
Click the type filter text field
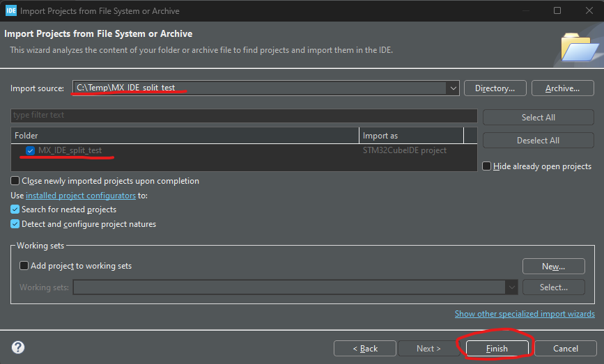point(244,116)
